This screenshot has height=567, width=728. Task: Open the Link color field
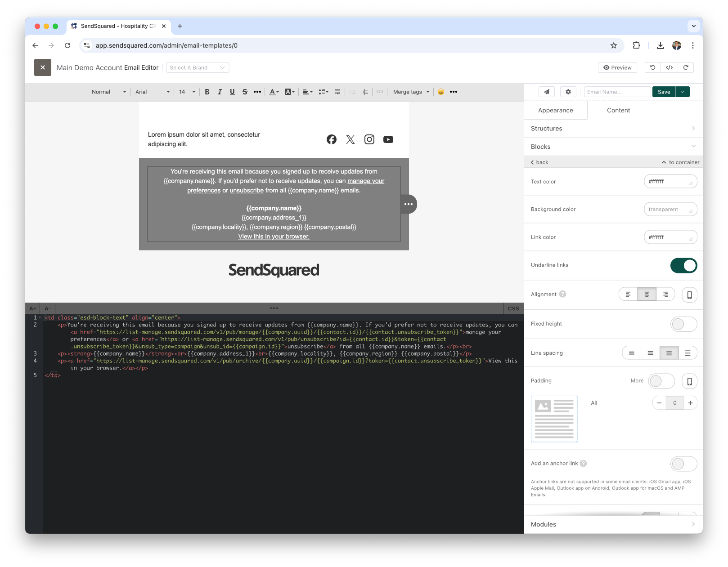coord(670,237)
